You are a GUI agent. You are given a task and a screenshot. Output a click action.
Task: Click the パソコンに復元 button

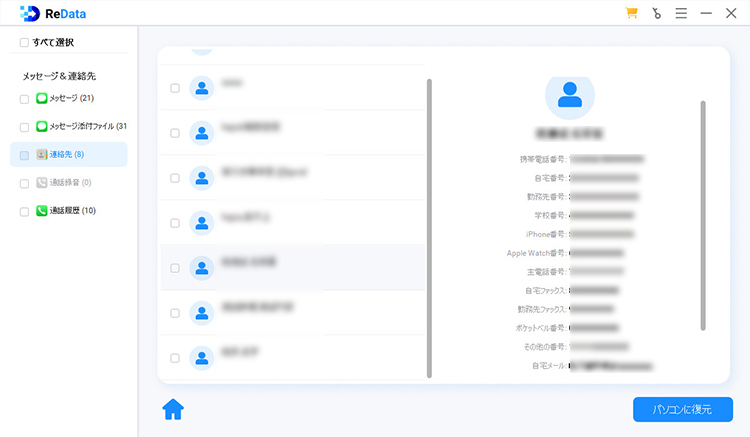click(683, 409)
